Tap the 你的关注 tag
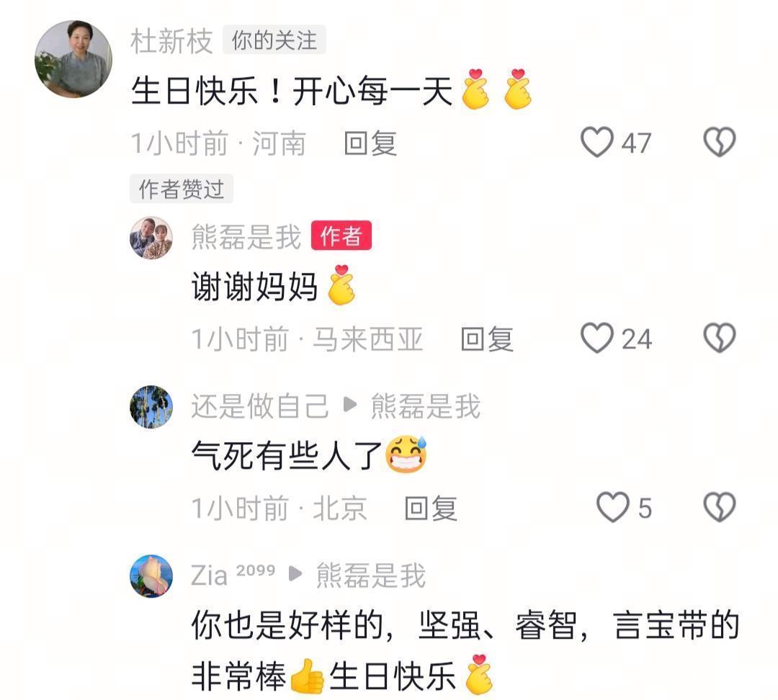Screen dimensions: 778x700 click(x=274, y=40)
